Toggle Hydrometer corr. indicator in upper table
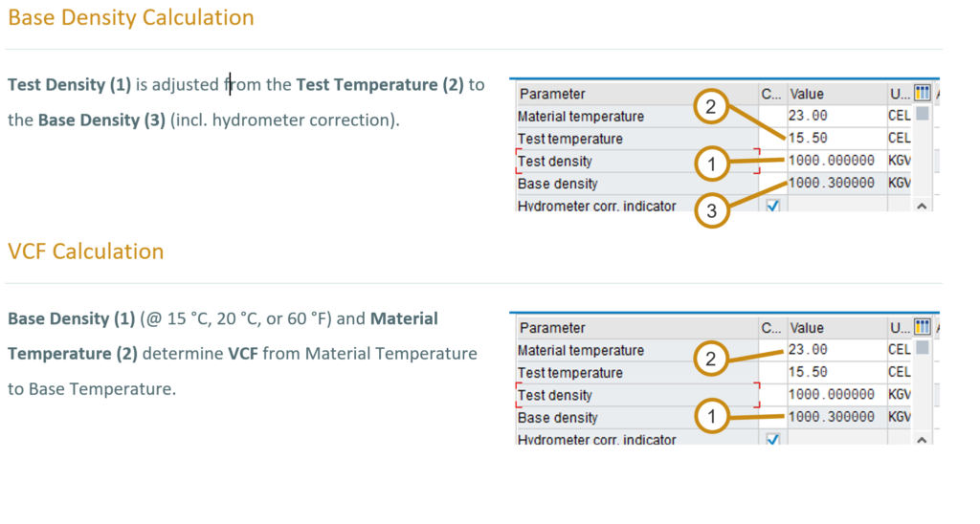The width and height of the screenshot is (980, 524). 773,206
